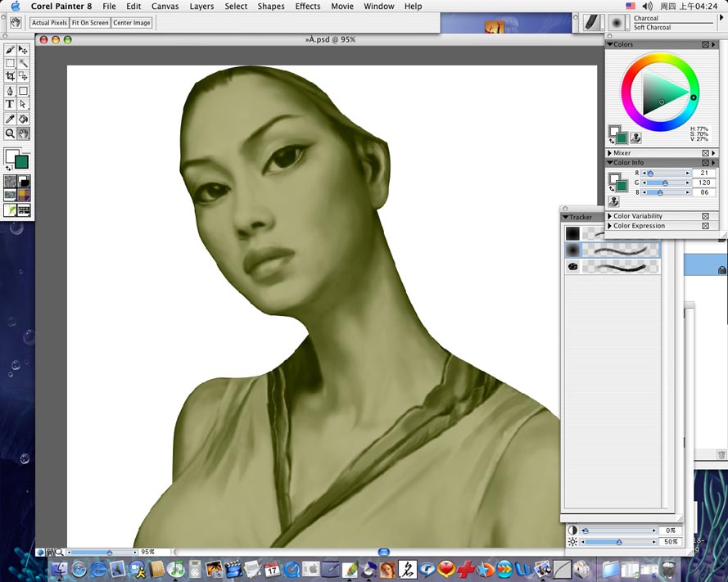Collapse the Tracker palette
The width and height of the screenshot is (728, 582).
[566, 217]
